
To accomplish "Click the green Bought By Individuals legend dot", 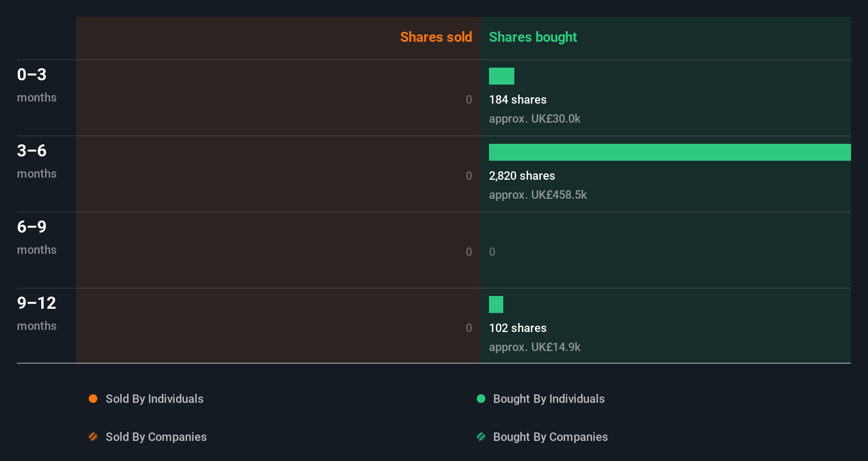I will 481,399.
